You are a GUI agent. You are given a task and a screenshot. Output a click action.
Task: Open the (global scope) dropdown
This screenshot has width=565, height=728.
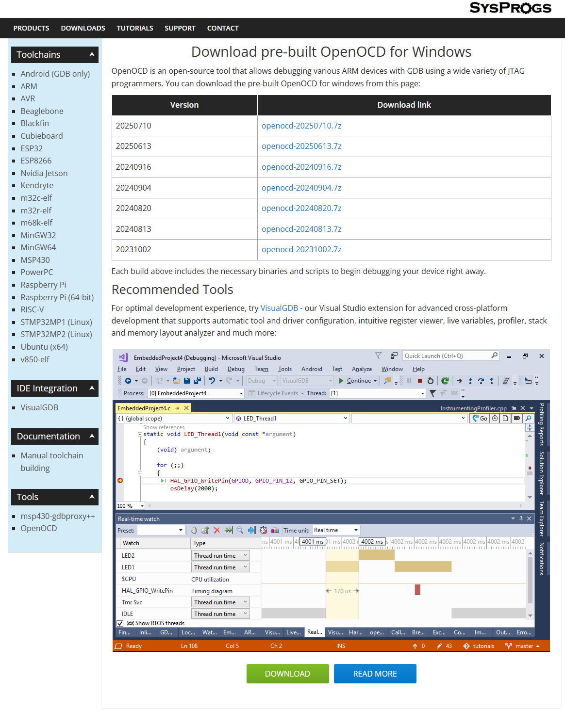[174, 418]
